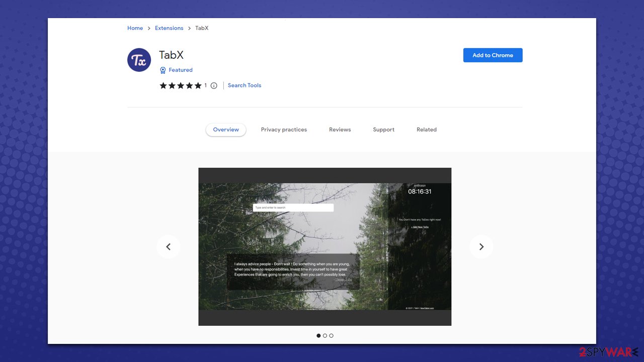Open the Search Tools category link
This screenshot has width=644, height=362.
point(245,85)
